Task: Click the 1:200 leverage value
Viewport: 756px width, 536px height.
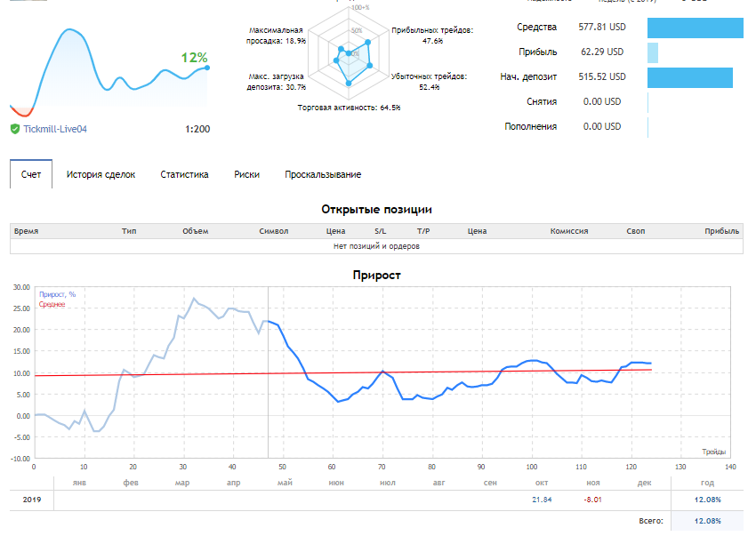Action: (x=197, y=129)
